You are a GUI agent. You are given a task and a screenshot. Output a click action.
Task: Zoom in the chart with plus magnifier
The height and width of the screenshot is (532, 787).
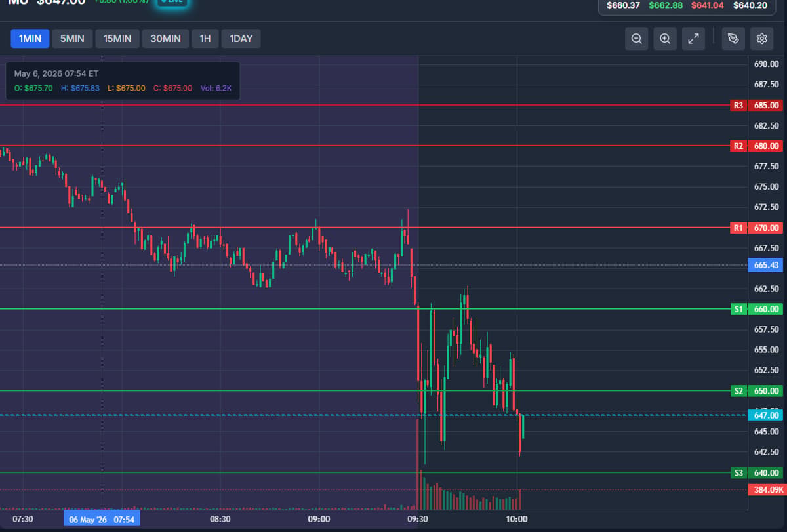tap(665, 39)
